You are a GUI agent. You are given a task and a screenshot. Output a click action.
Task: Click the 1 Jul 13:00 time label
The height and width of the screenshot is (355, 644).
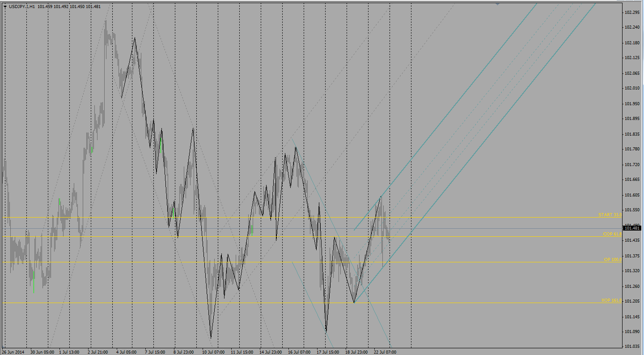tap(69, 352)
